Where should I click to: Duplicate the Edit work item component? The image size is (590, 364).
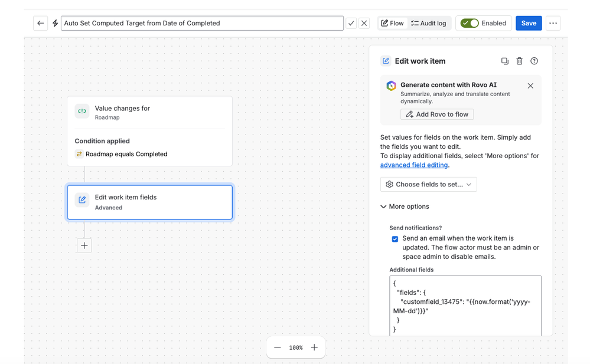pyautogui.click(x=504, y=61)
